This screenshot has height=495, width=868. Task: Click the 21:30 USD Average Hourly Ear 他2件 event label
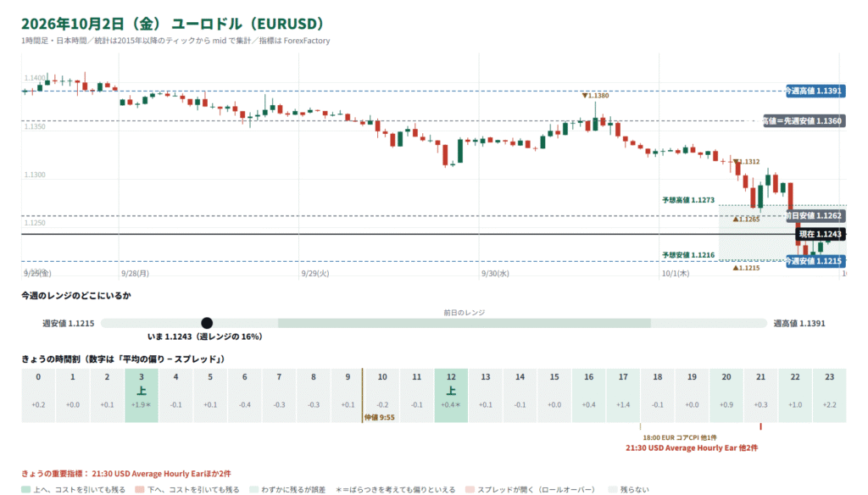[x=692, y=448]
